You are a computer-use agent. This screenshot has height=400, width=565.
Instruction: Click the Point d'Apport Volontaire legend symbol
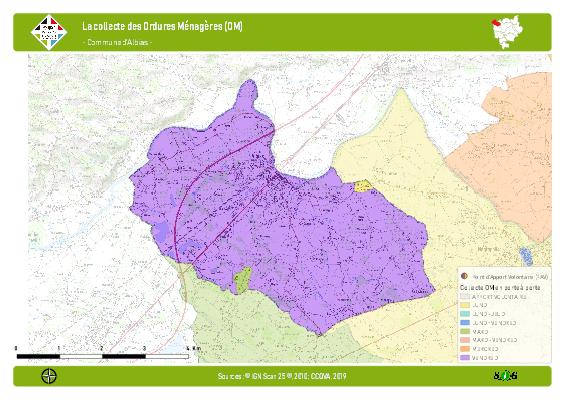[464, 276]
